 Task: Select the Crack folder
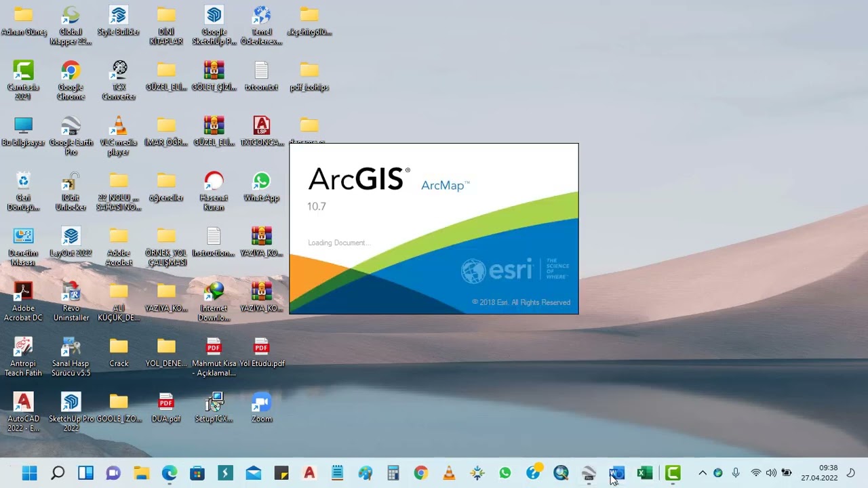[119, 352]
